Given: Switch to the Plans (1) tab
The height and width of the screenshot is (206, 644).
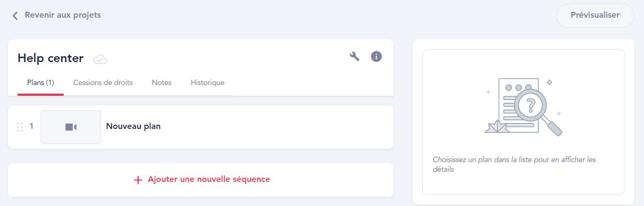Looking at the screenshot, I should (41, 83).
